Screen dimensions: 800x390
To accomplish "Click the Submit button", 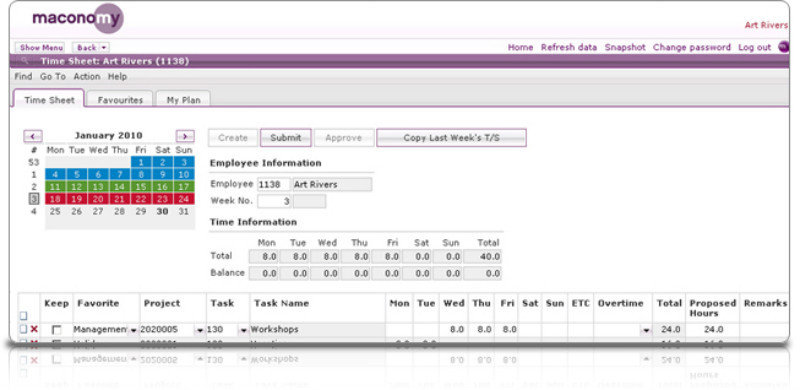I will tap(286, 138).
